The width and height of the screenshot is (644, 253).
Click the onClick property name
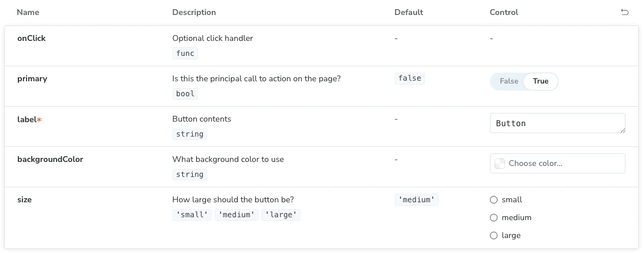[x=31, y=38]
